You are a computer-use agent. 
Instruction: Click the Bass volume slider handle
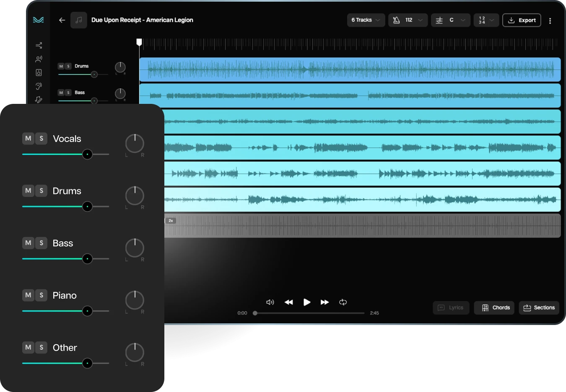click(x=87, y=259)
